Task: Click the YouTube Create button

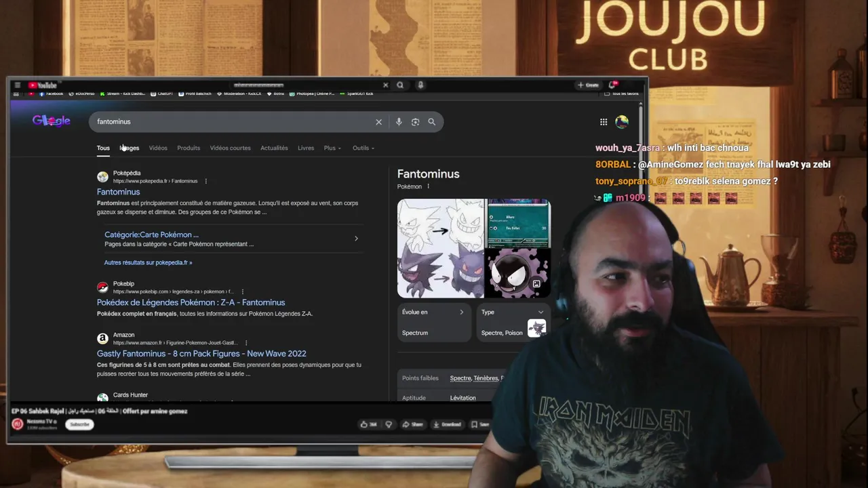Action: pyautogui.click(x=588, y=85)
